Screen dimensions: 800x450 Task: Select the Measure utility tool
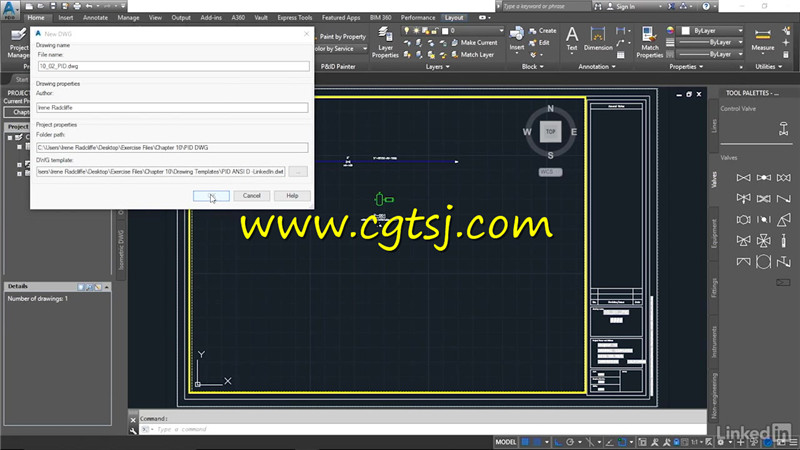pyautogui.click(x=763, y=39)
